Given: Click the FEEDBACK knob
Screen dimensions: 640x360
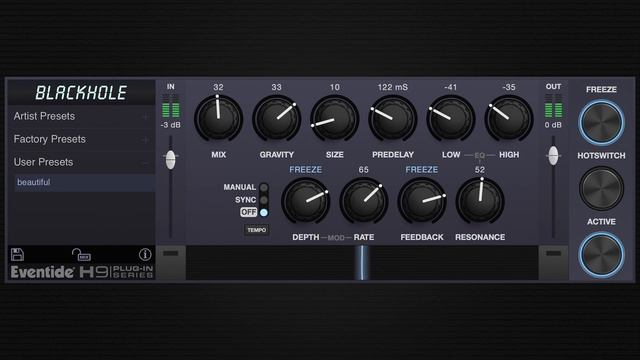Looking at the screenshot, I should click(x=422, y=201).
